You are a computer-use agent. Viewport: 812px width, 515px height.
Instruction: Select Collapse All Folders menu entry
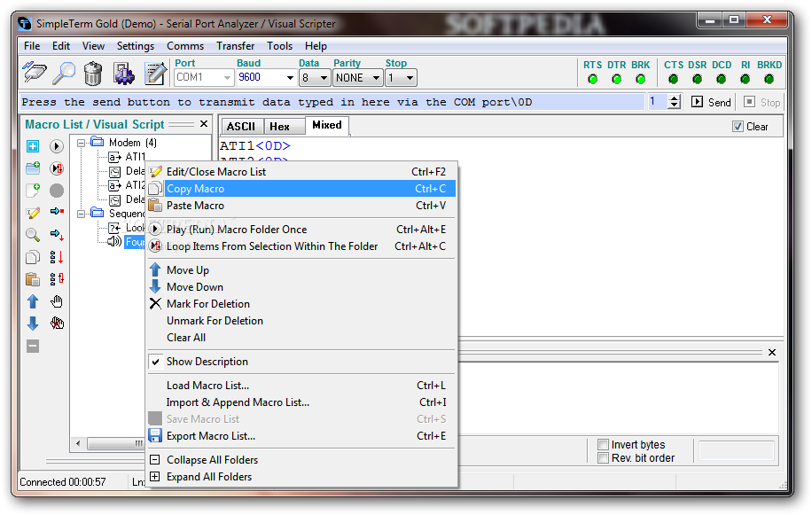[301, 460]
